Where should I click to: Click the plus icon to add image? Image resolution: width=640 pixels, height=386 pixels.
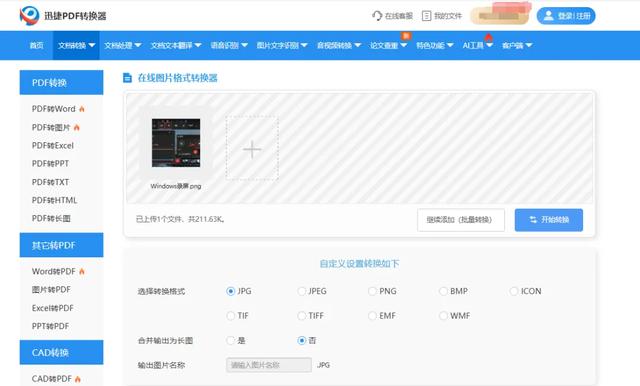252,149
